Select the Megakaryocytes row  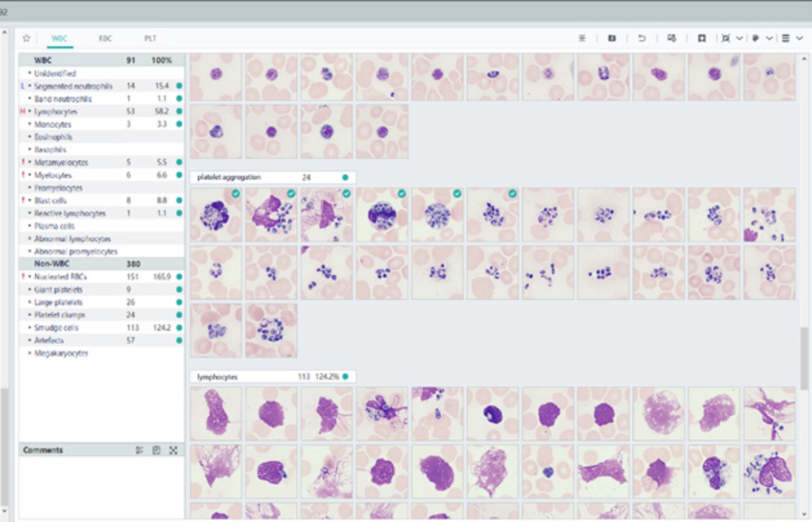101,353
